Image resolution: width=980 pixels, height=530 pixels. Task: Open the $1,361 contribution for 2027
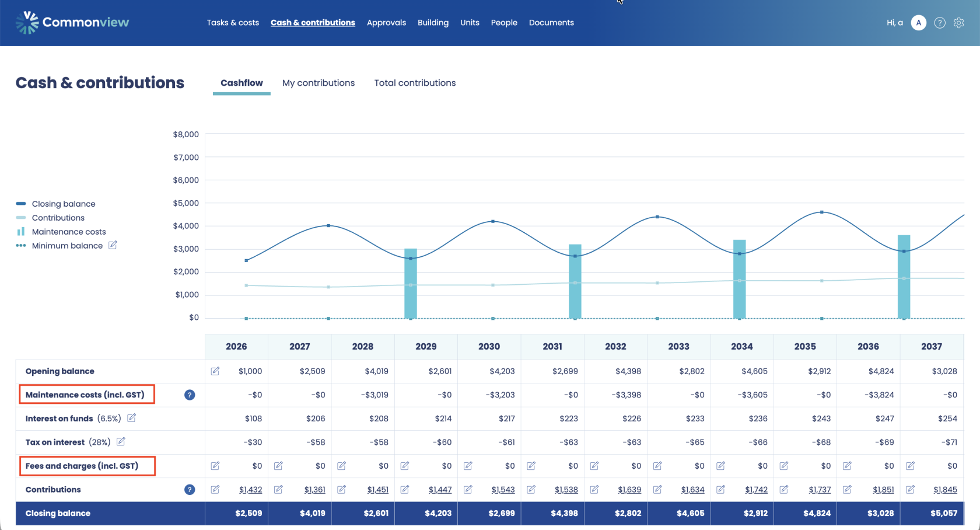click(x=314, y=490)
